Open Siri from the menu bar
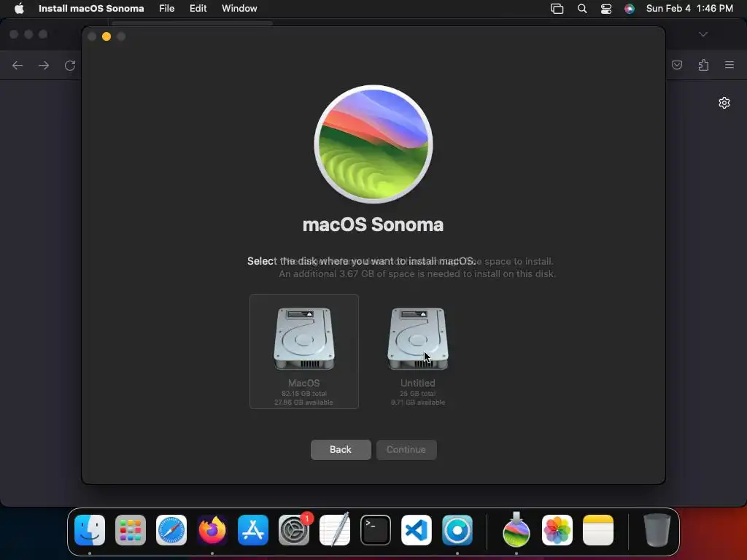The width and height of the screenshot is (747, 560). click(630, 9)
